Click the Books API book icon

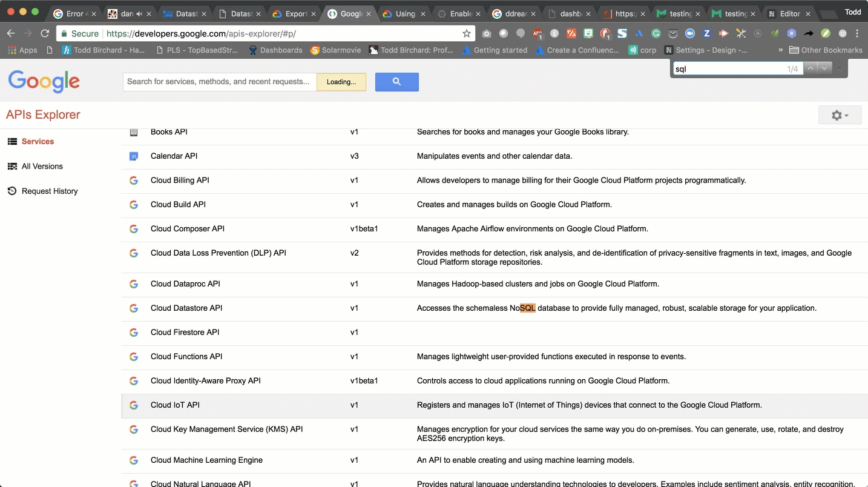(x=134, y=132)
